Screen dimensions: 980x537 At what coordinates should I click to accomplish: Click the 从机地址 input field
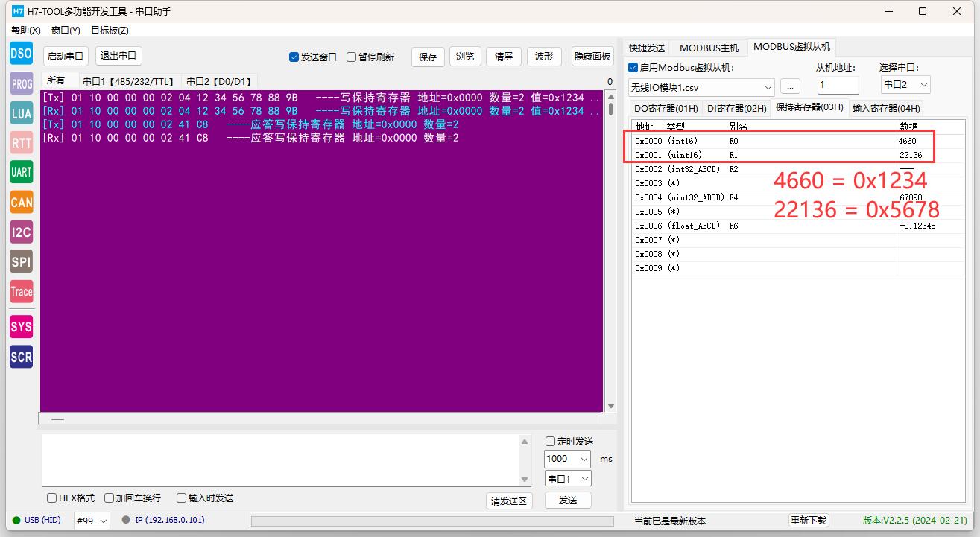pos(838,85)
